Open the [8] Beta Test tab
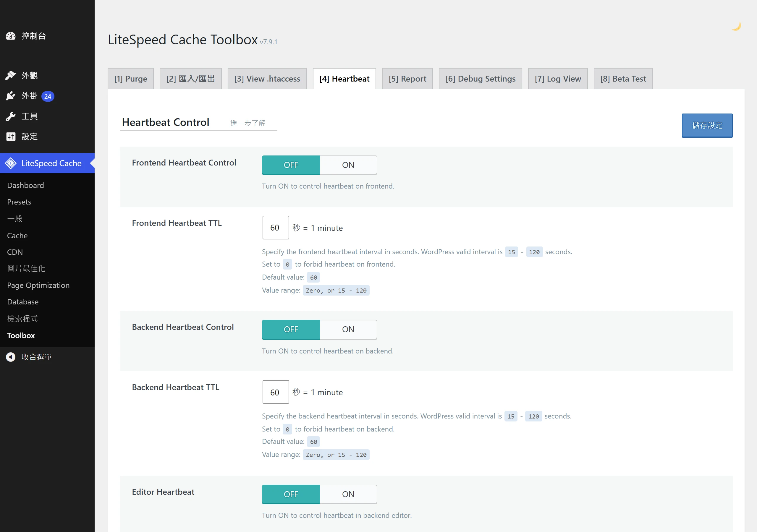Screen dimensions: 757x532 pyautogui.click(x=623, y=79)
